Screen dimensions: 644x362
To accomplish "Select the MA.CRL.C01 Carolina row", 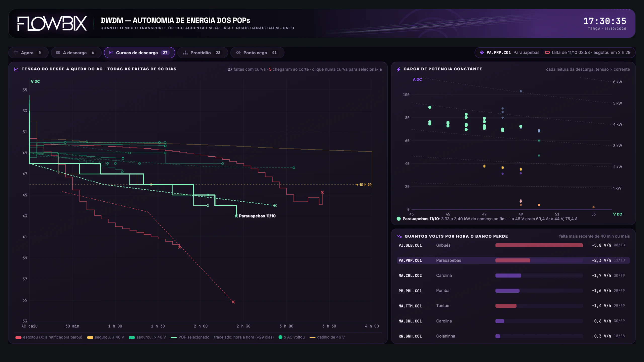I will coord(513,321).
